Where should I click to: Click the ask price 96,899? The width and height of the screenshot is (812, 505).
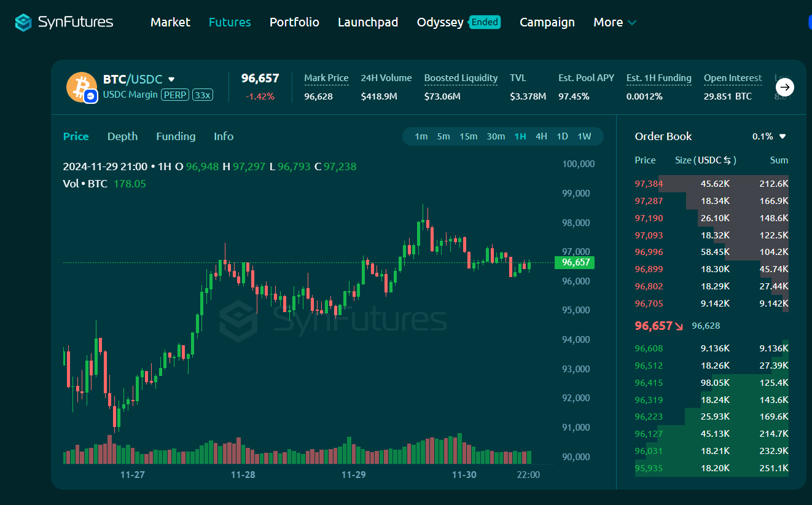tap(649, 269)
